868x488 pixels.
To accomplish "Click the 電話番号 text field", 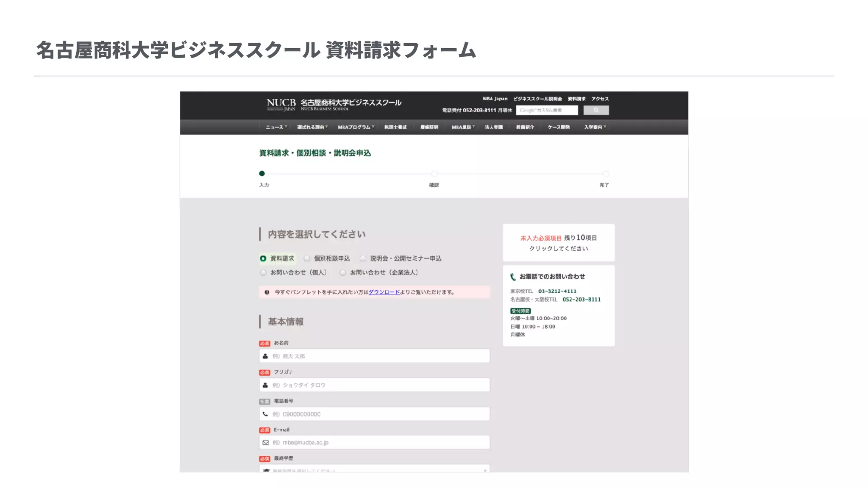I will pos(375,414).
